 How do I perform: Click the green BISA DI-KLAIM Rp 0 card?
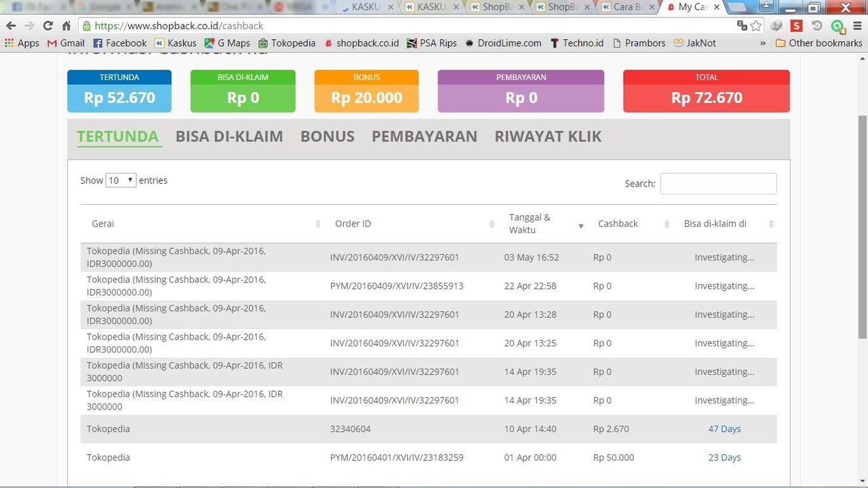coord(243,91)
